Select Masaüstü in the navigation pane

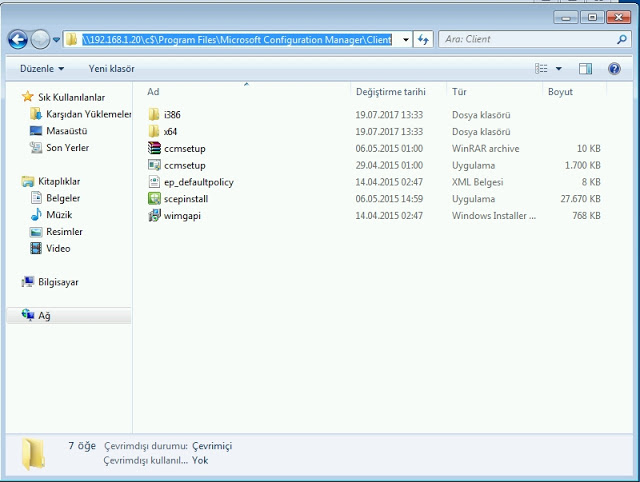click(66, 131)
